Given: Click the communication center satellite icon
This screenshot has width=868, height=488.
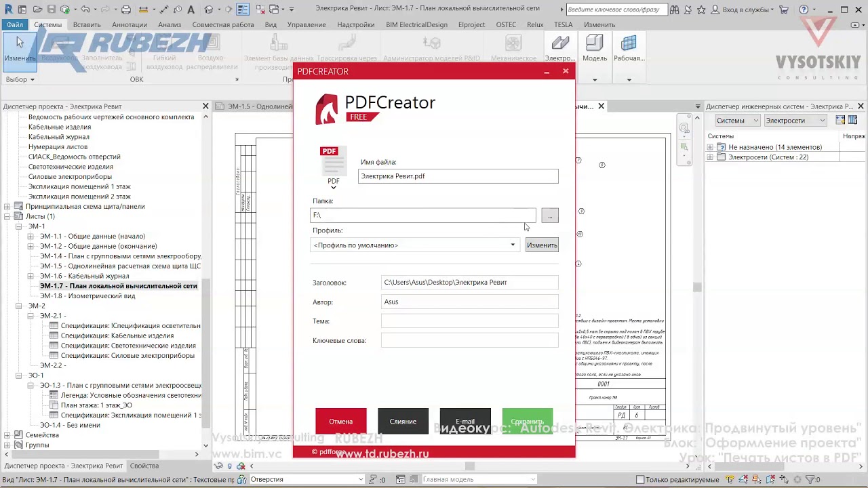Looking at the screenshot, I should point(688,9).
